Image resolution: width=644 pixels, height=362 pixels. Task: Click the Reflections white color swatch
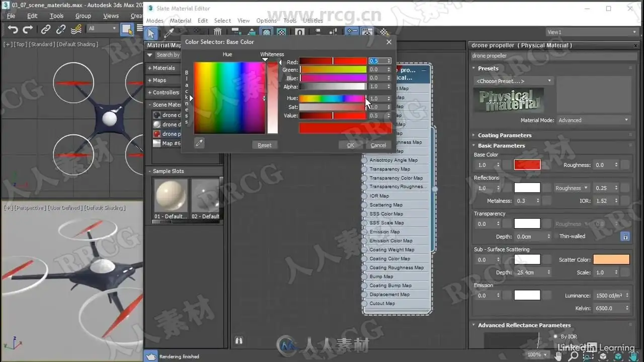[527, 188]
